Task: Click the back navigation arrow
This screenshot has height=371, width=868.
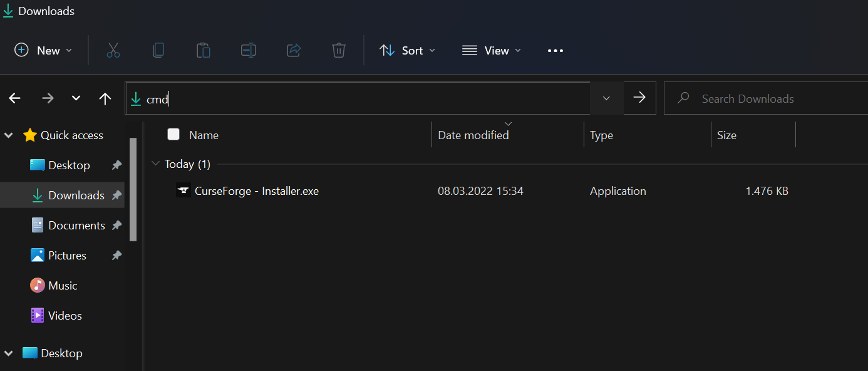Action: point(14,98)
